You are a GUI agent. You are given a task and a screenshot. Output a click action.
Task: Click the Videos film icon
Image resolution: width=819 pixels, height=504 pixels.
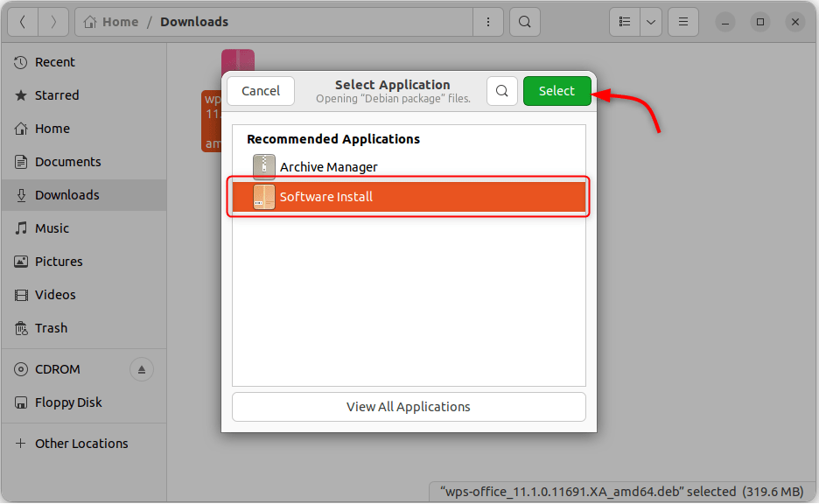pyautogui.click(x=21, y=295)
